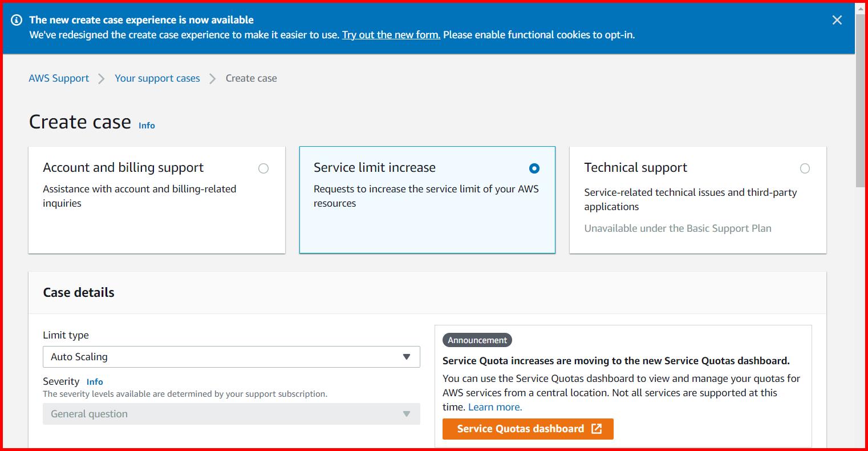Click the dropdown arrow on the General question field

407,414
